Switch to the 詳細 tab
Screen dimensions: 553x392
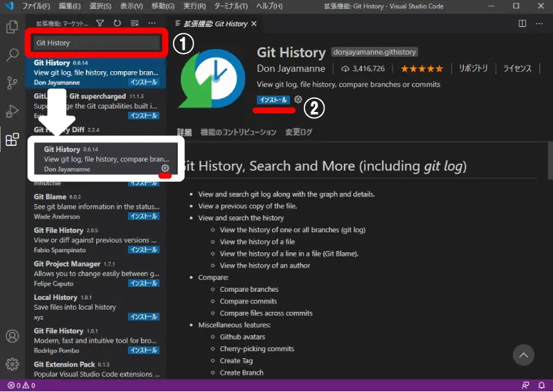pyautogui.click(x=184, y=132)
